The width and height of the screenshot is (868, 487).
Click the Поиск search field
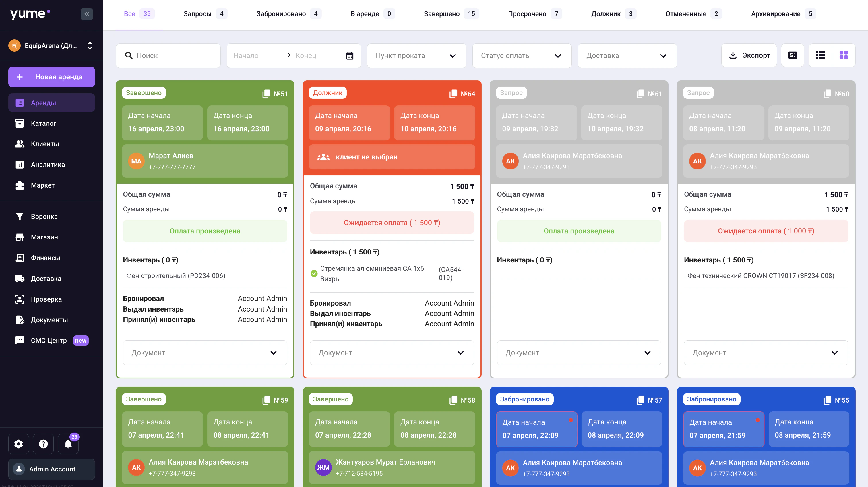[168, 56]
